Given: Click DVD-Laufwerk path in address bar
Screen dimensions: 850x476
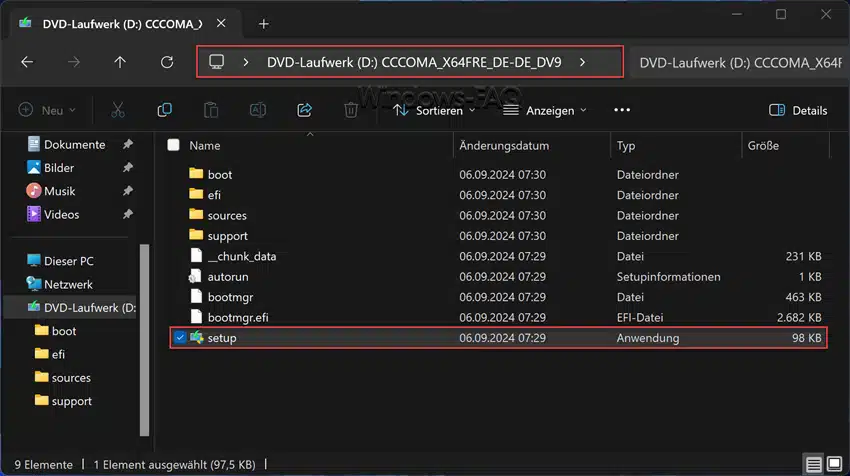Looking at the screenshot, I should pyautogui.click(x=414, y=62).
